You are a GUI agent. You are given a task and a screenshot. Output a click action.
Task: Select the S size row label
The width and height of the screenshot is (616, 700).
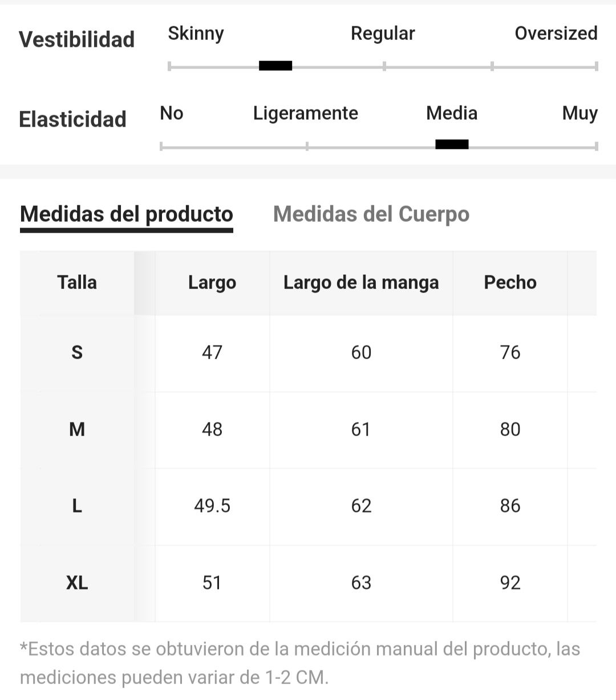(x=77, y=353)
